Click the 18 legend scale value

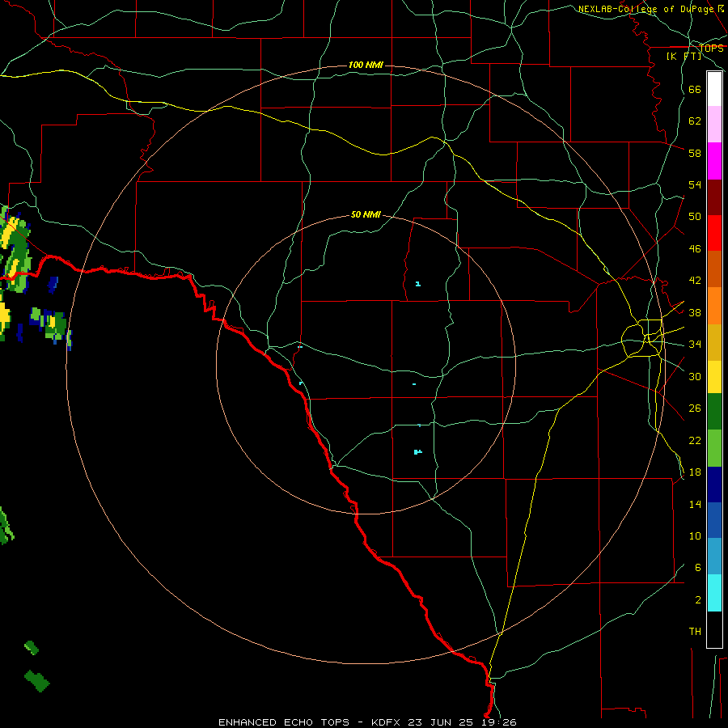click(695, 472)
